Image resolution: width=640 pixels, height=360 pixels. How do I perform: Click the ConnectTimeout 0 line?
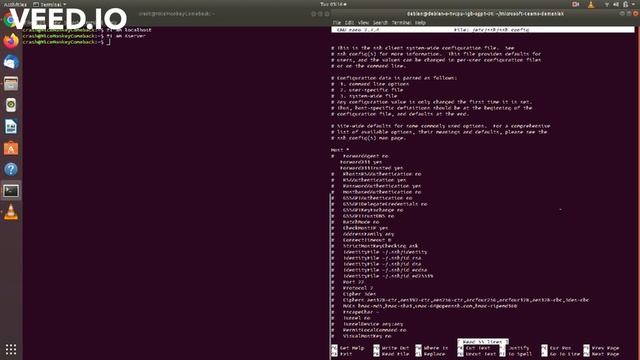[361, 240]
